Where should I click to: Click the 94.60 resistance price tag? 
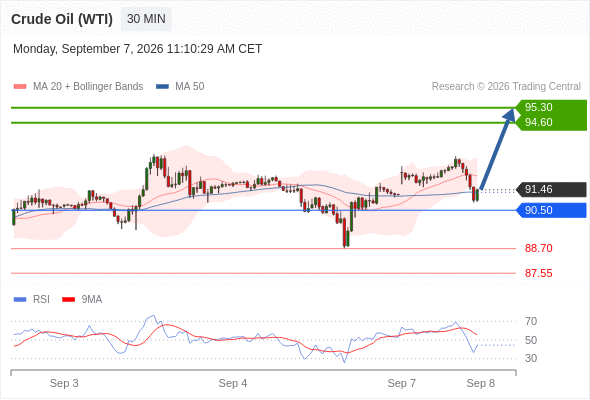click(551, 123)
